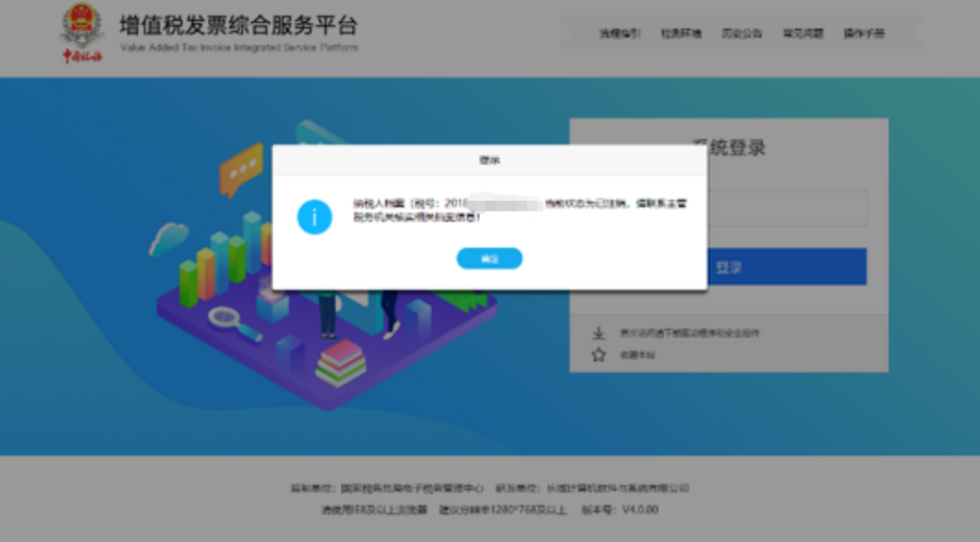The height and width of the screenshot is (542, 980).
Task: Click the 确定 button in the dialog
Action: (x=489, y=259)
